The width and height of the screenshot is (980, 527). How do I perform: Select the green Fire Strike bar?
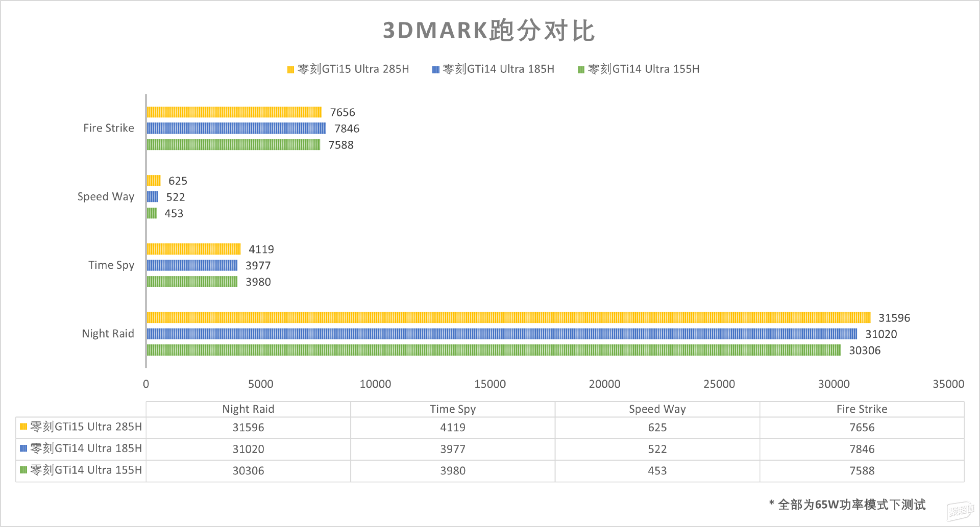pos(233,144)
